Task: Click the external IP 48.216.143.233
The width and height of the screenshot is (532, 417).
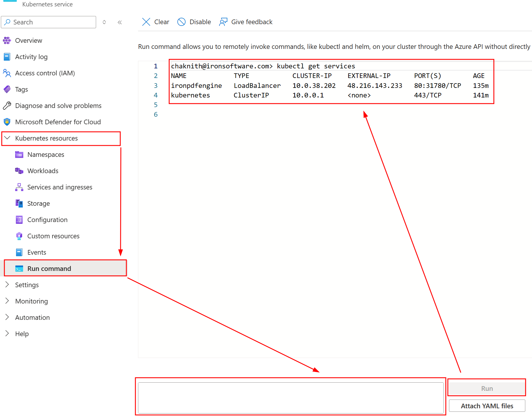Action: pos(375,86)
